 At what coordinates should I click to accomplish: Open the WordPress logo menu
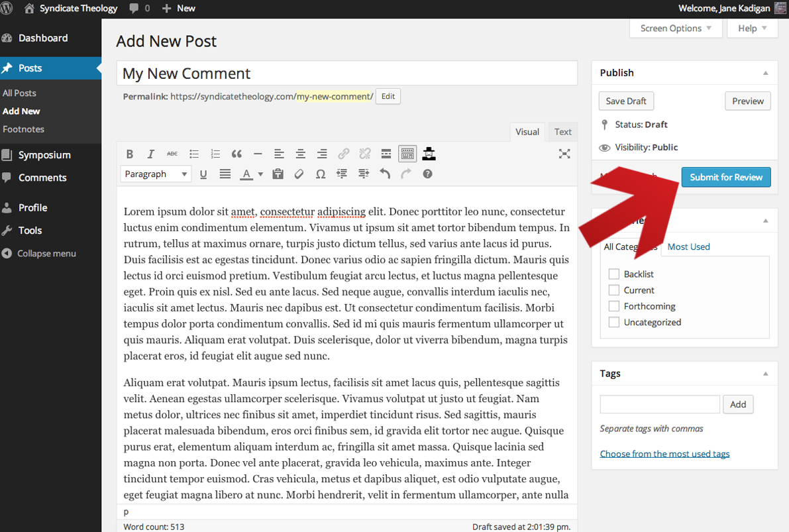pos(7,8)
